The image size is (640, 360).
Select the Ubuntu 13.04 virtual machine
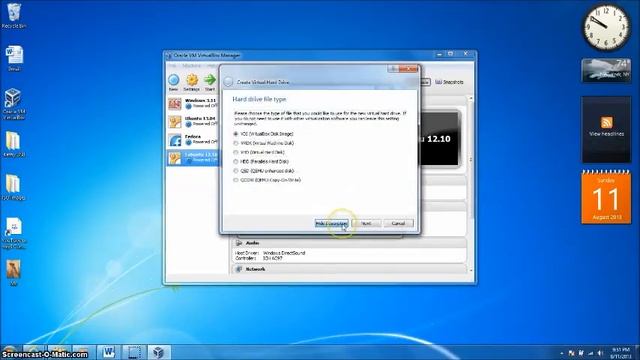(x=193, y=121)
